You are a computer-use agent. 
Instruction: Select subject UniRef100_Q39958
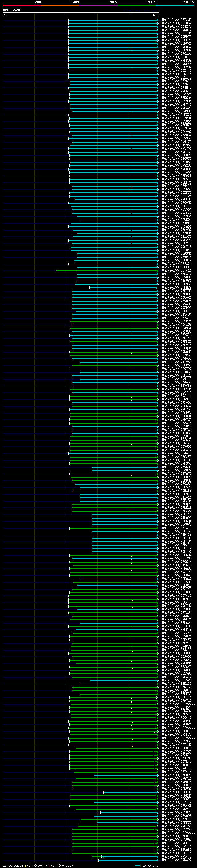[x=176, y=139]
